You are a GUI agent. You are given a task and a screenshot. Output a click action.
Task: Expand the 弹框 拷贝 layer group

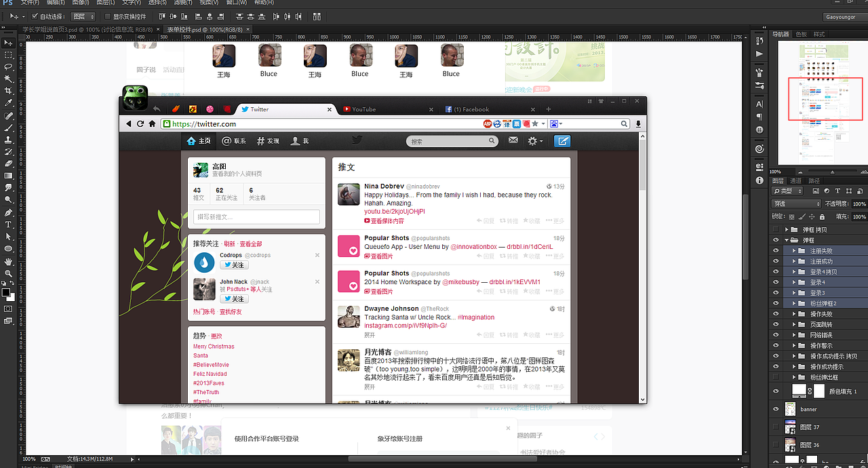[787, 230]
